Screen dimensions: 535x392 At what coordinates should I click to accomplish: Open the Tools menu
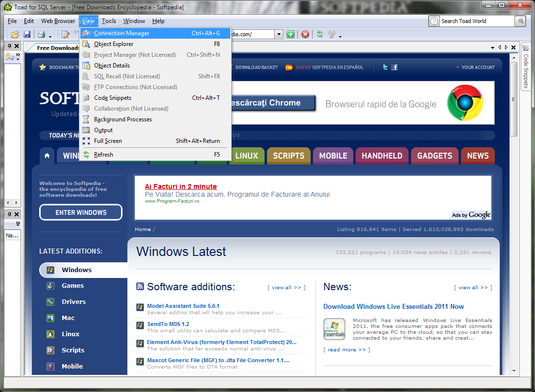pyautogui.click(x=109, y=21)
